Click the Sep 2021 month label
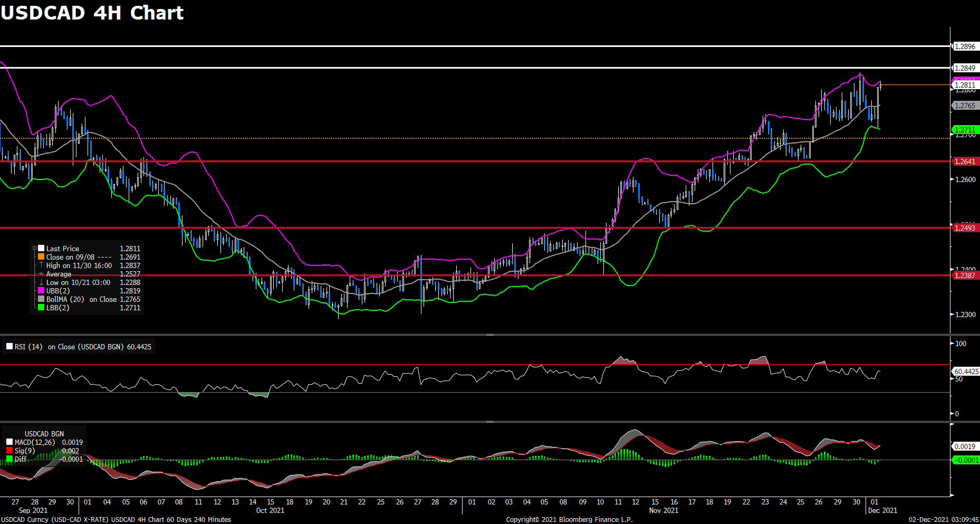Image resolution: width=980 pixels, height=524 pixels. (33, 510)
